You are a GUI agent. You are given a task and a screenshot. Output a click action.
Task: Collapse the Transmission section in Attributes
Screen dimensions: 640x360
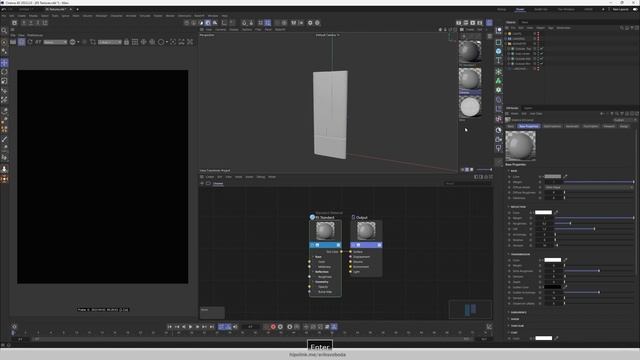pyautogui.click(x=509, y=254)
